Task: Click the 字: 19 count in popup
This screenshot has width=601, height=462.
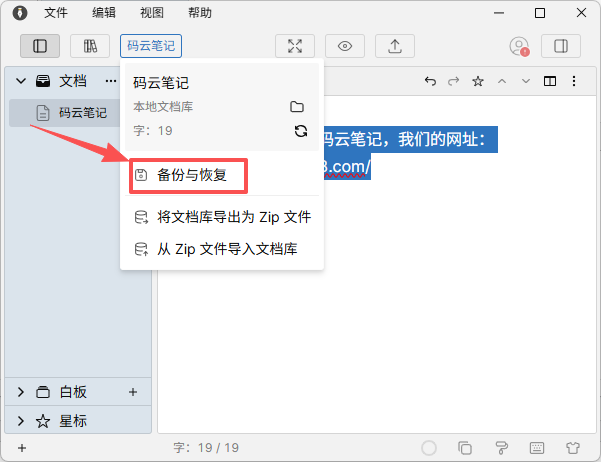Action: (153, 131)
